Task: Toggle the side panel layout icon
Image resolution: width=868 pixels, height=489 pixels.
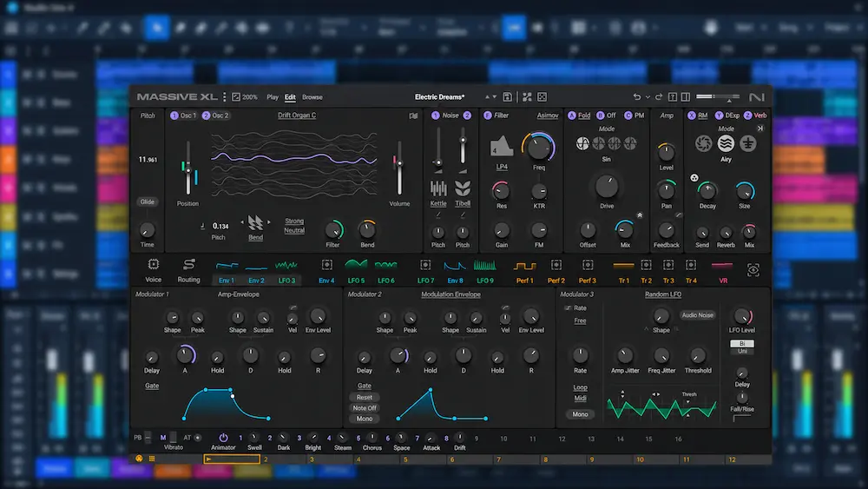Action: 686,97
